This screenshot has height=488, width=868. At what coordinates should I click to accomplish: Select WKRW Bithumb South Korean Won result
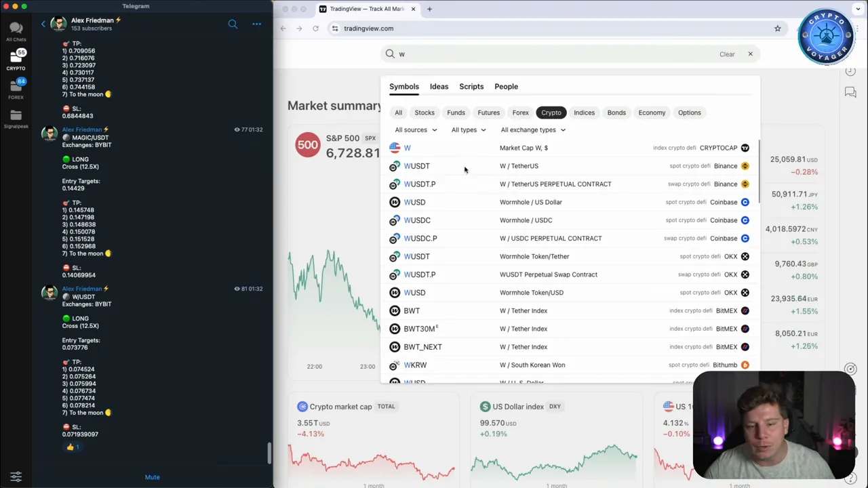[x=570, y=365]
